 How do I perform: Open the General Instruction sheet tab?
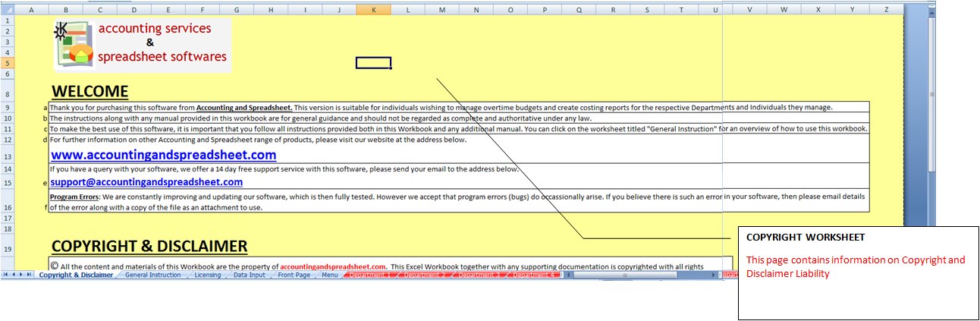(x=153, y=275)
